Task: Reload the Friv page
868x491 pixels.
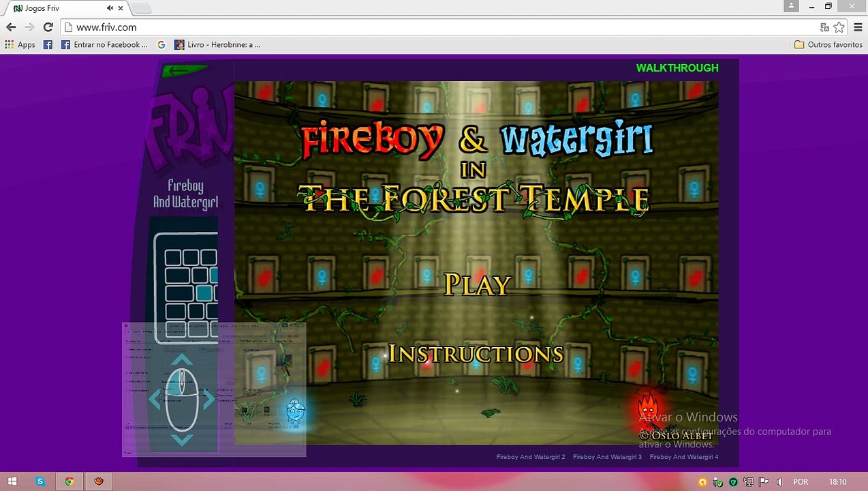Action: (48, 27)
